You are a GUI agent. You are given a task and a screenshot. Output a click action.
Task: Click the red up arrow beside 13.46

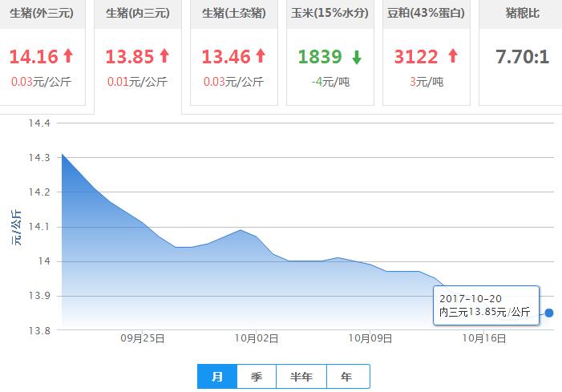(261, 56)
